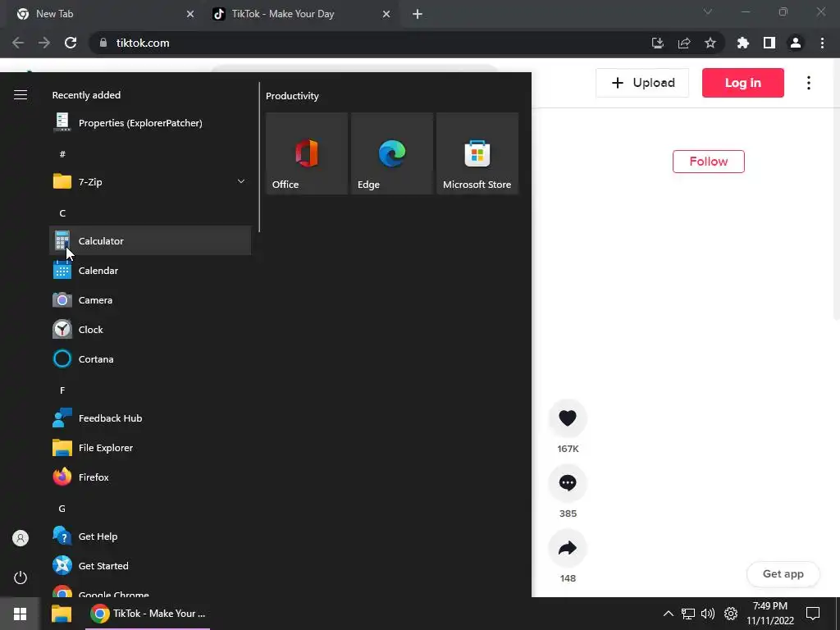Open Chrome's three-dot menu

822,43
